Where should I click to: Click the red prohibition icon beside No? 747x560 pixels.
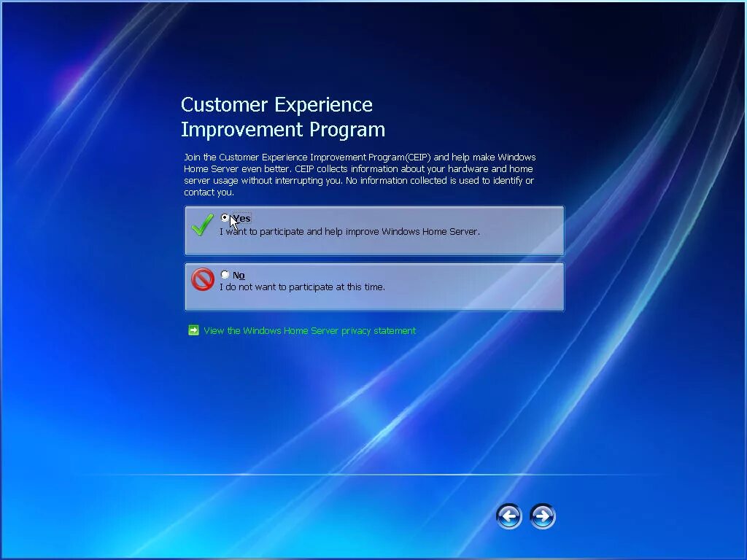point(202,280)
